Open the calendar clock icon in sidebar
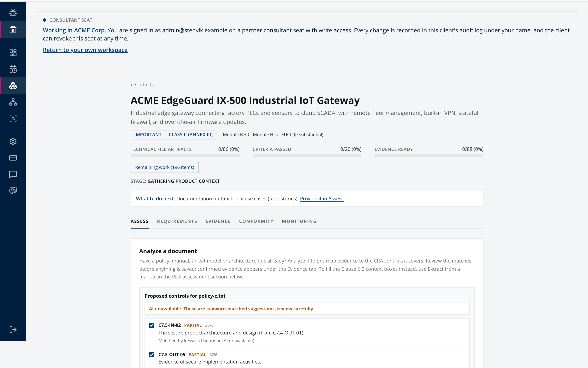This screenshot has width=588, height=368. click(x=13, y=69)
